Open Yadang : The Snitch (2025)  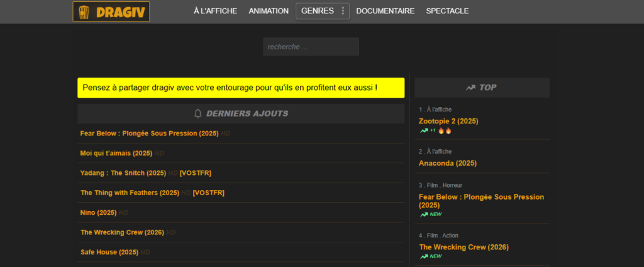[x=123, y=173]
